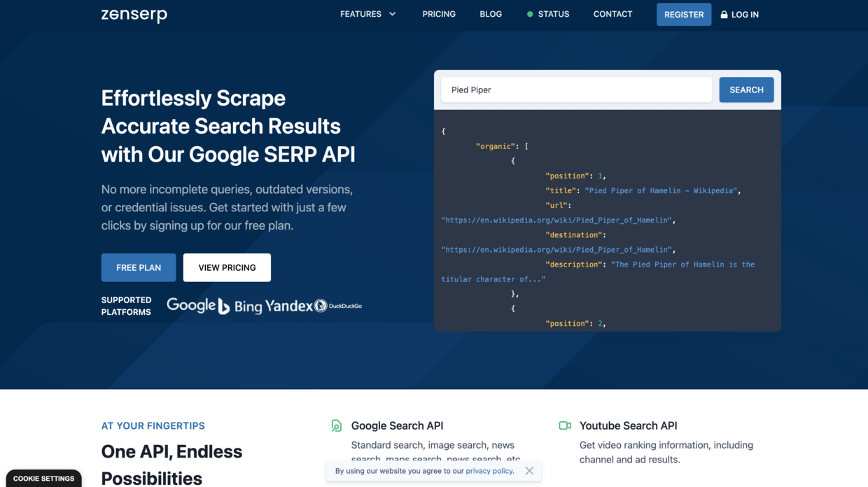868x487 pixels.
Task: Click the zenserp logo
Action: point(134,15)
